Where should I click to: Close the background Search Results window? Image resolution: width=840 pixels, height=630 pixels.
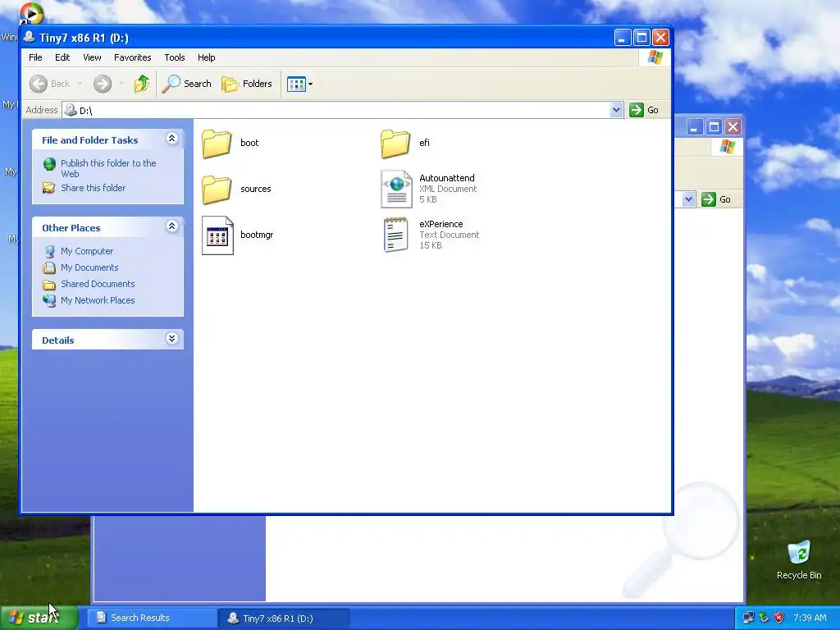[x=733, y=127]
